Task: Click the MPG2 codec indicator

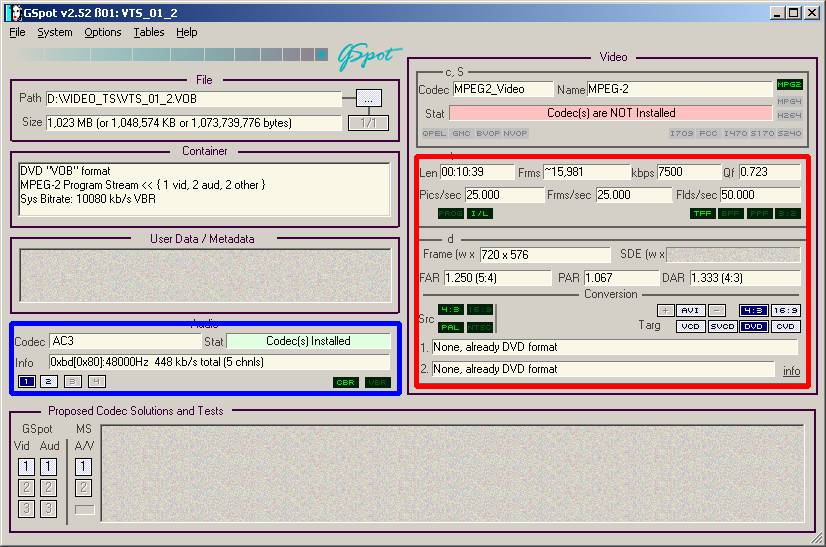Action: pyautogui.click(x=789, y=84)
